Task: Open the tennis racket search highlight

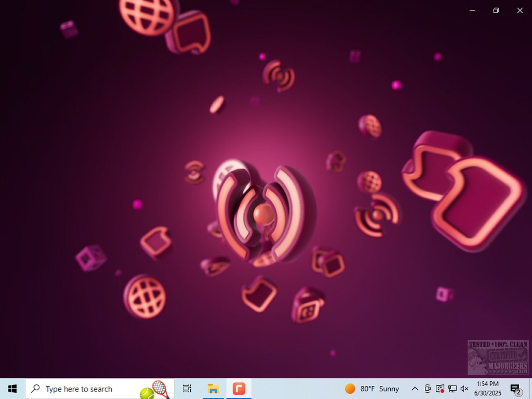Action: (155, 389)
